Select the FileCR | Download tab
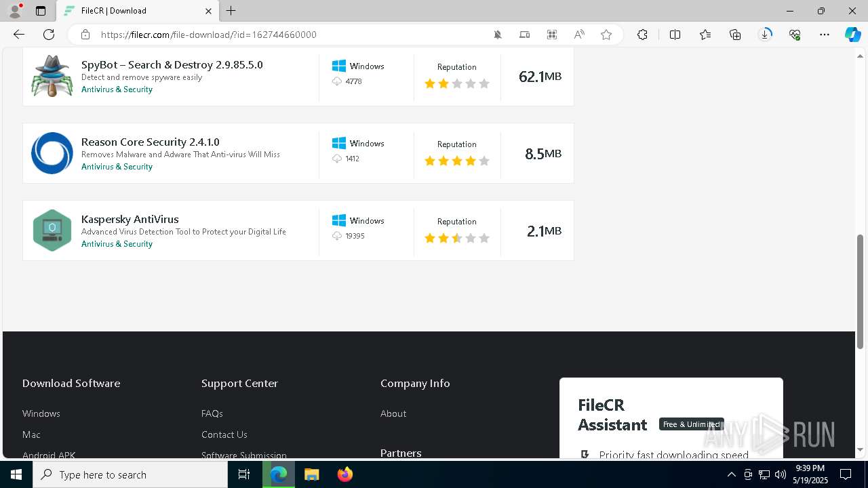Screen dimensions: 868x488 136,11
